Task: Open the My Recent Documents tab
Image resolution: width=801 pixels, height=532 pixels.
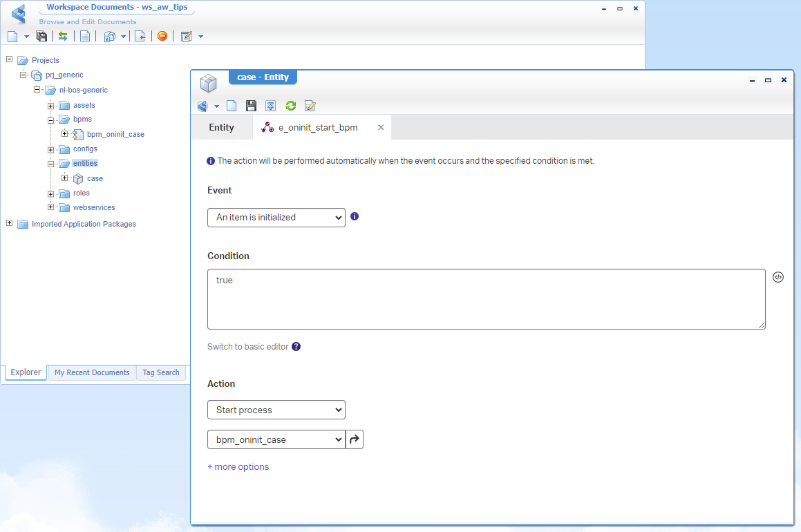Action: click(92, 372)
